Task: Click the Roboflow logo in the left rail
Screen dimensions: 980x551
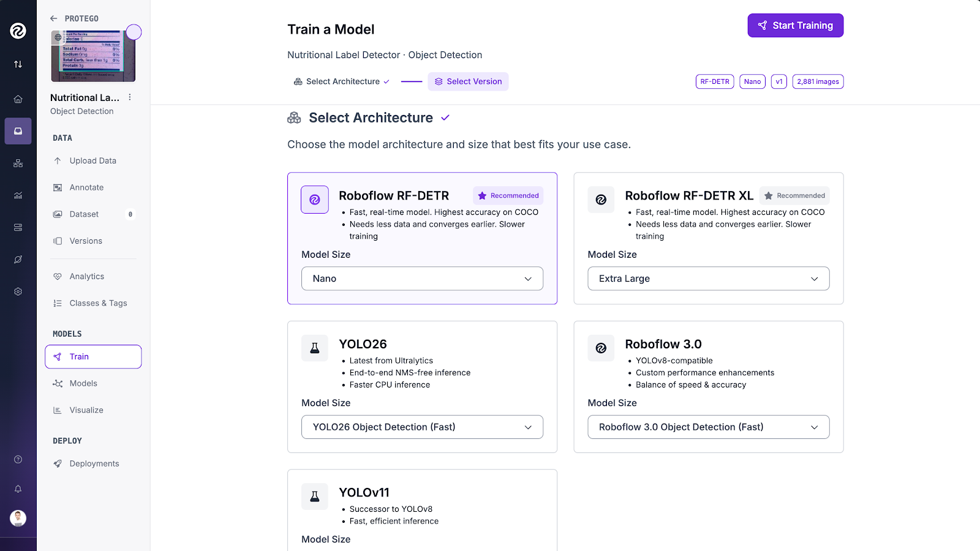Action: (x=18, y=31)
